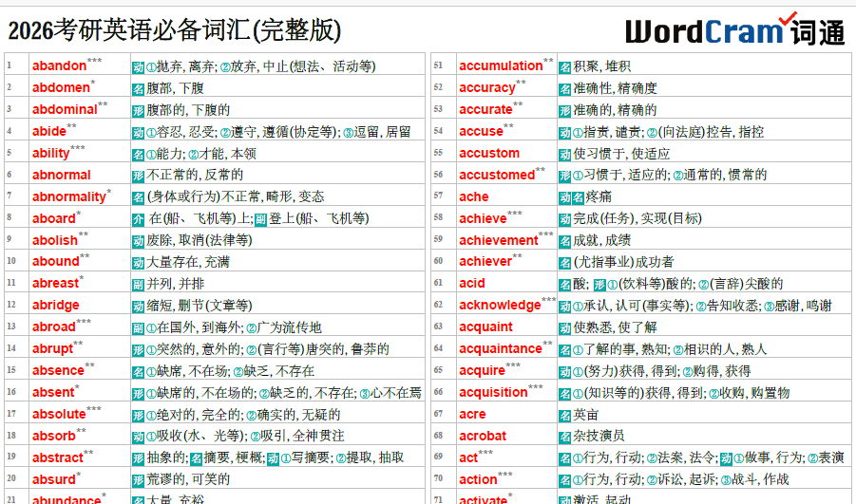The width and height of the screenshot is (856, 504).
Task: Choose the word "abridge" in the list
Action: click(56, 306)
